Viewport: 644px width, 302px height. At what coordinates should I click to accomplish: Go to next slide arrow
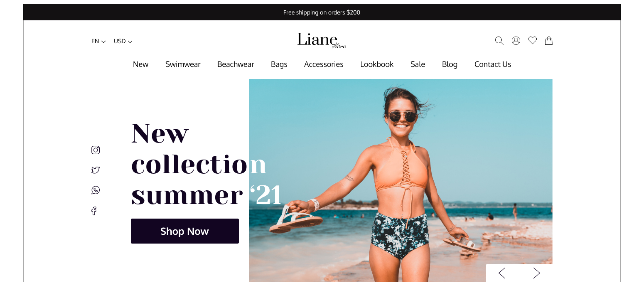click(x=536, y=273)
